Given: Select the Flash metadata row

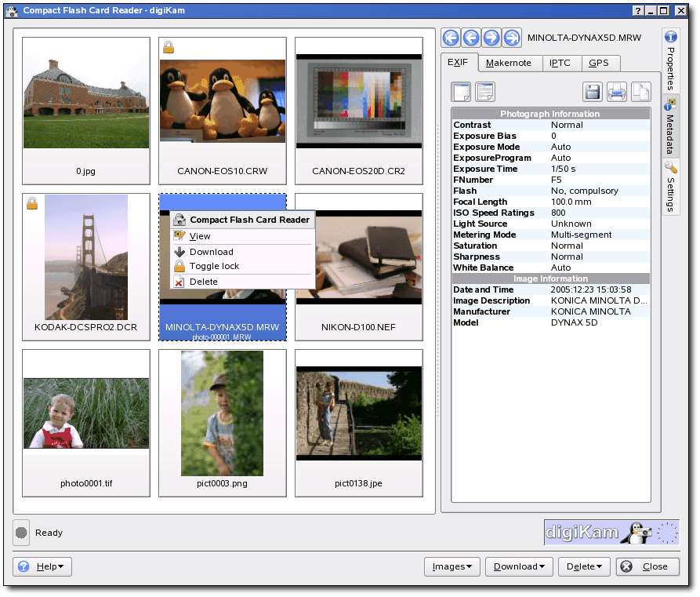Looking at the screenshot, I should pos(550,191).
